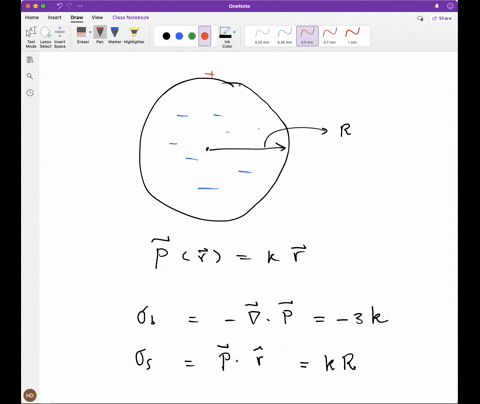Click the Undo arrow in title bar
Screen dimensions: 480x404
coord(60,6)
